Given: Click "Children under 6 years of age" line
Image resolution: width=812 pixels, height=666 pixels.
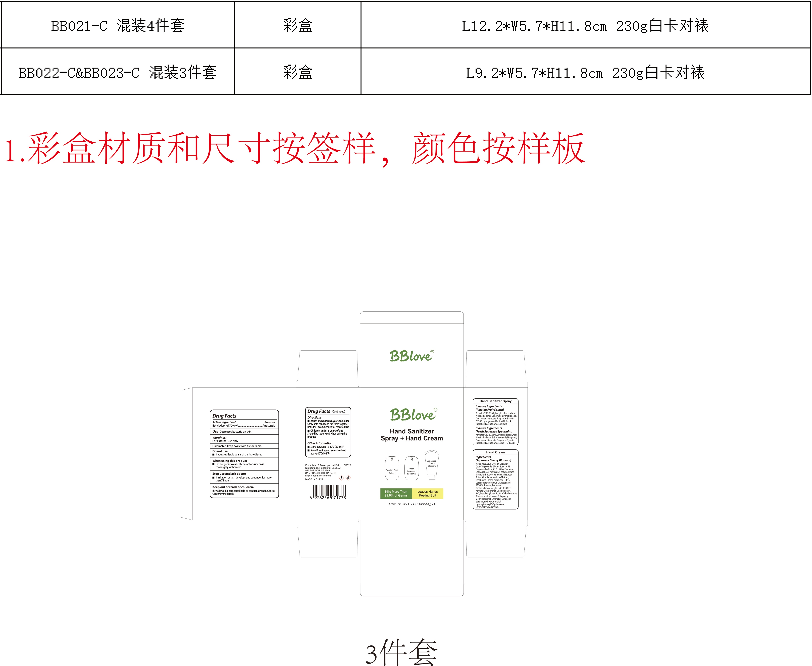Looking at the screenshot, I should pos(327,431).
